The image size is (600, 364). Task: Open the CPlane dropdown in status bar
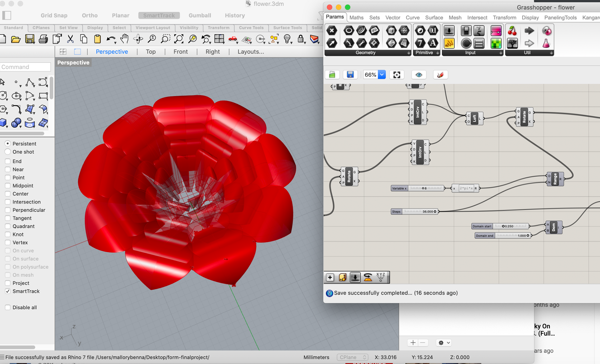[x=352, y=357]
